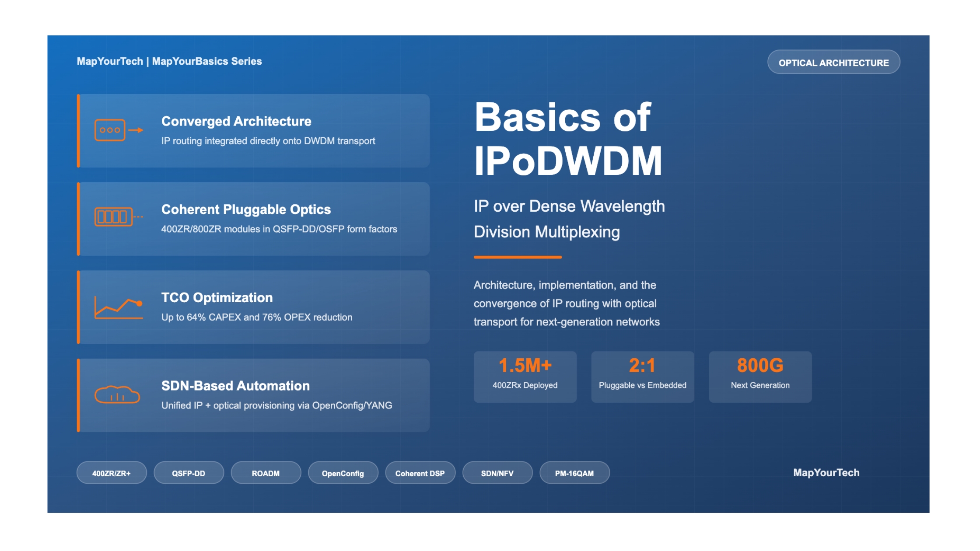The width and height of the screenshot is (980, 551).
Task: Select the PM-16QAM tag pill
Action: [x=574, y=473]
